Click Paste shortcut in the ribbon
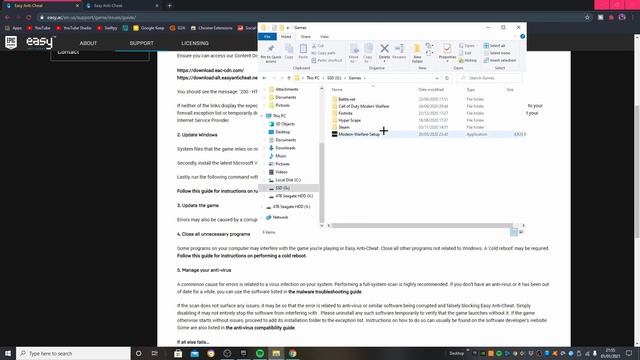640x360 pixels. [x=327, y=60]
